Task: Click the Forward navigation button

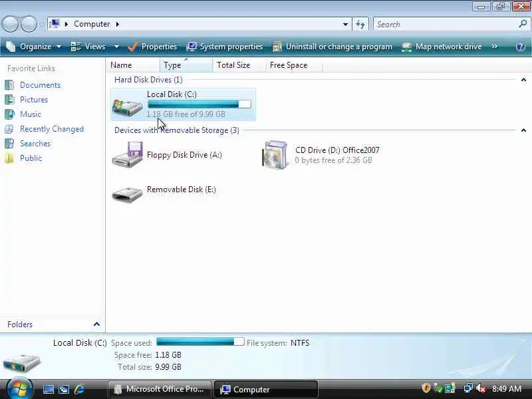Action: (29, 24)
